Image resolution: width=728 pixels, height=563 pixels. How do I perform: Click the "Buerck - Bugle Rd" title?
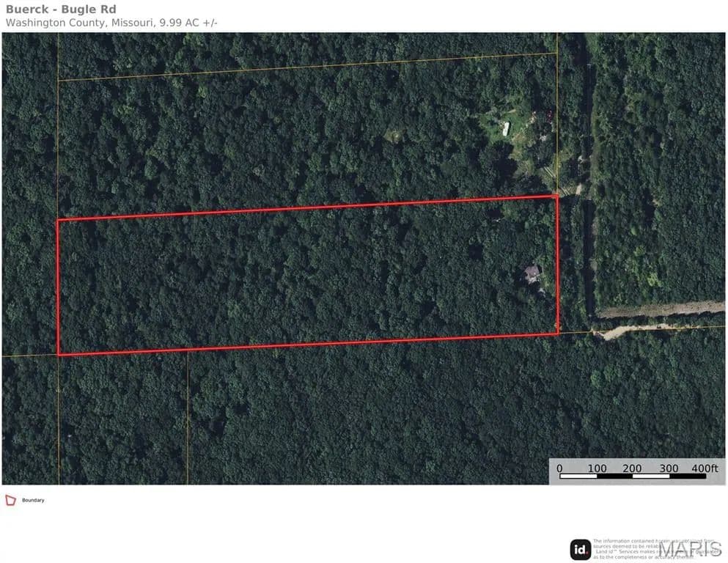pyautogui.click(x=61, y=10)
